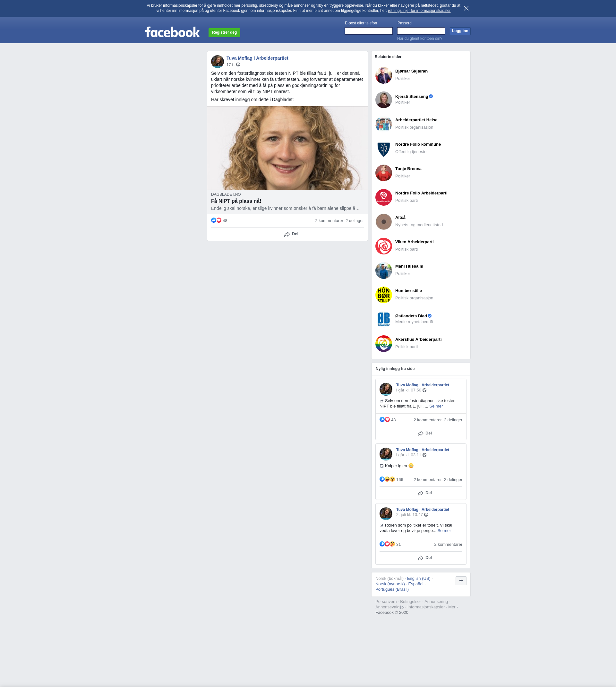Open the Dagbladet article portrait thumbnail
This screenshot has height=687, width=616.
click(x=287, y=148)
